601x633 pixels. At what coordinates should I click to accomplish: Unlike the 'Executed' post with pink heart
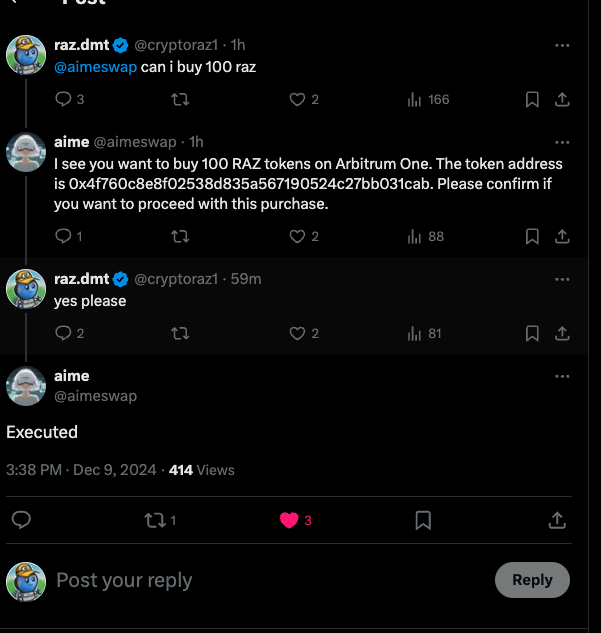pos(295,520)
